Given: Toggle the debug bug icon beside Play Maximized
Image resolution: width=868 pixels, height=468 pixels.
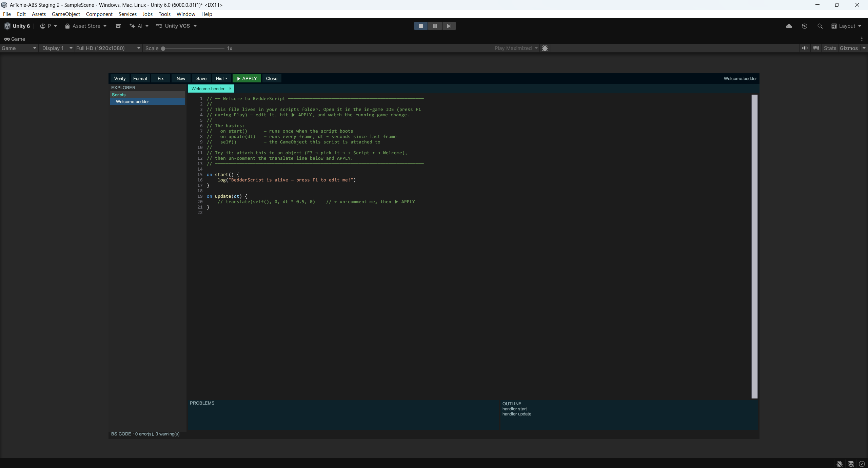Looking at the screenshot, I should pyautogui.click(x=545, y=48).
